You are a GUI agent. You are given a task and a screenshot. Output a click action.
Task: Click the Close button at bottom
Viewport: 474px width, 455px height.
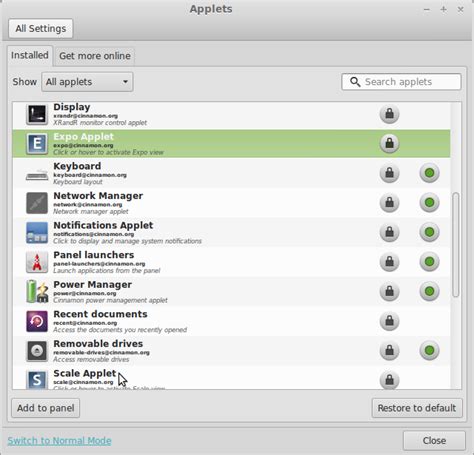coord(434,441)
